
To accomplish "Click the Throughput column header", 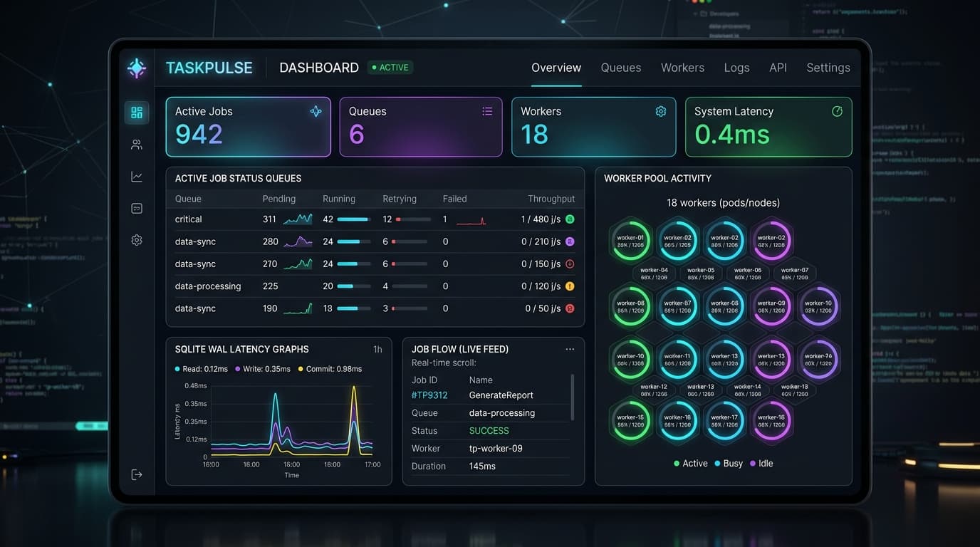I will pos(551,199).
